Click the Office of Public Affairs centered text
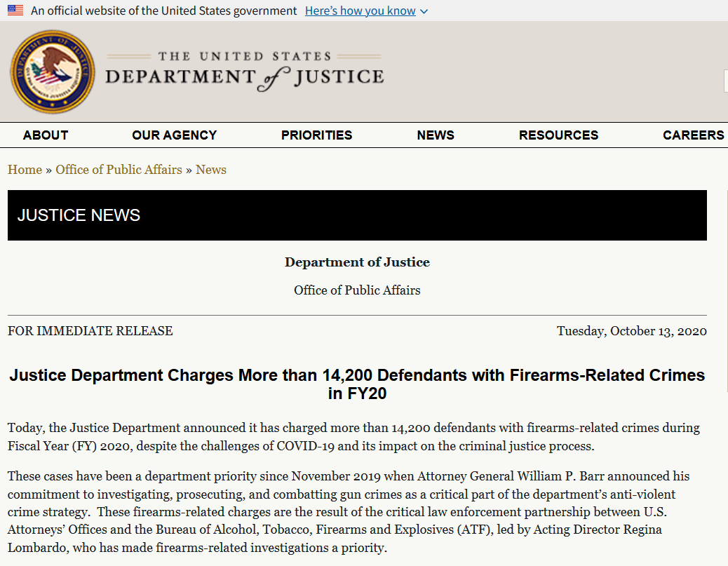Screen dimensions: 728x566 click(357, 290)
